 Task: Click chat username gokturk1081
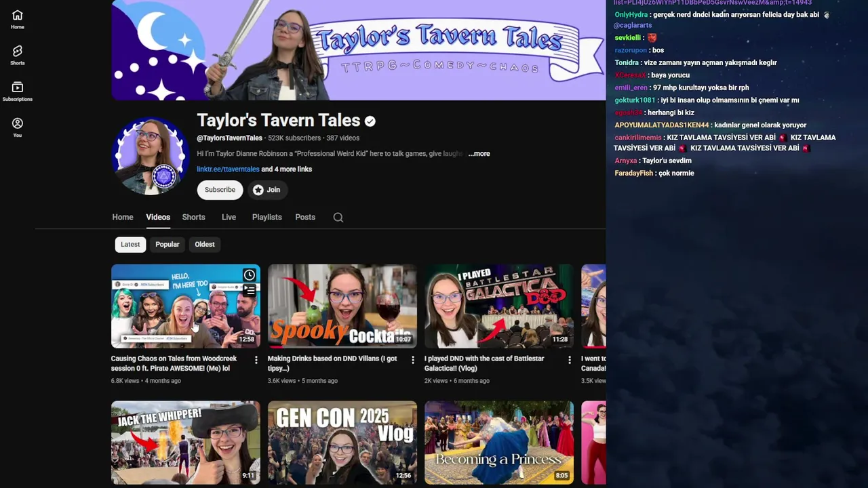(x=635, y=100)
